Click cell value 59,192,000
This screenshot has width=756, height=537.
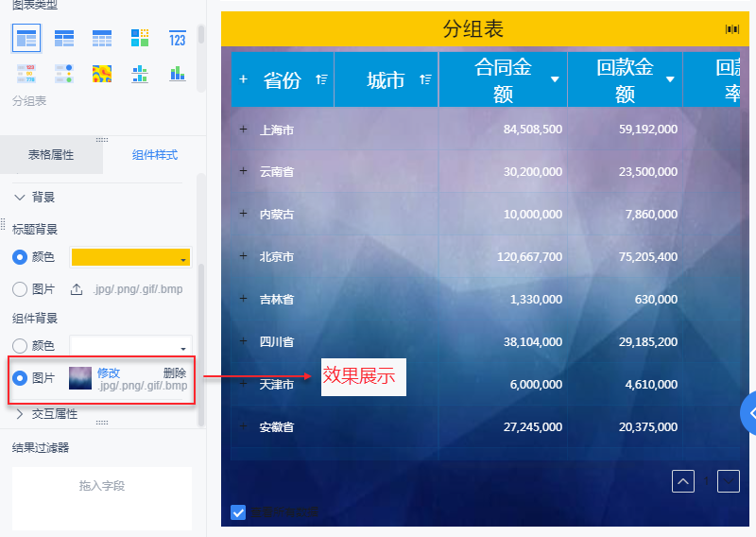pos(648,130)
